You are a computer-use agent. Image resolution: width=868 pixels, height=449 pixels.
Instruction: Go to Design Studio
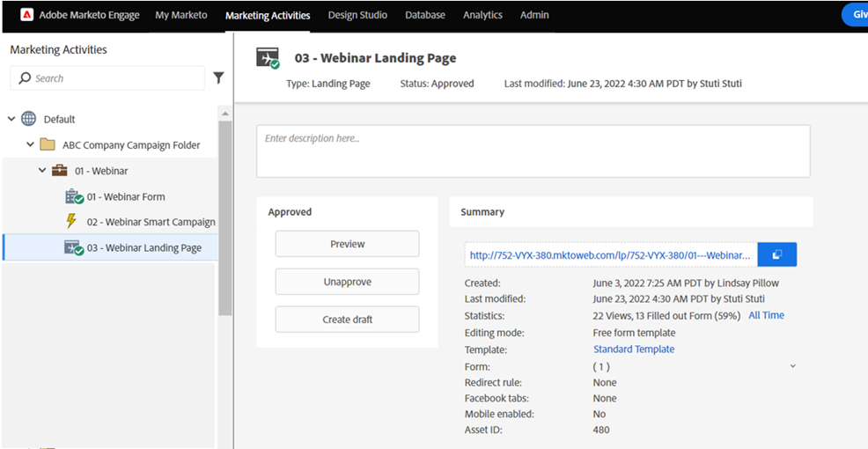click(x=357, y=15)
